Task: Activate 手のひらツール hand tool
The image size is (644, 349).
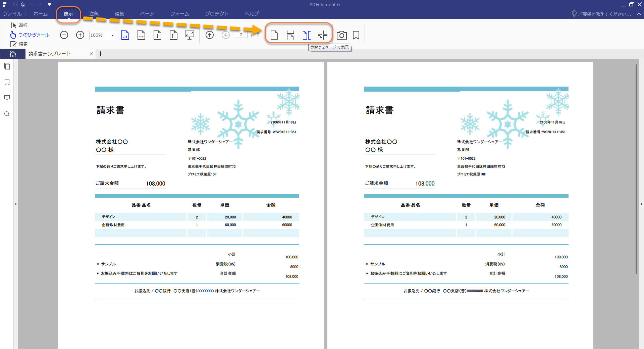Action: [x=30, y=35]
